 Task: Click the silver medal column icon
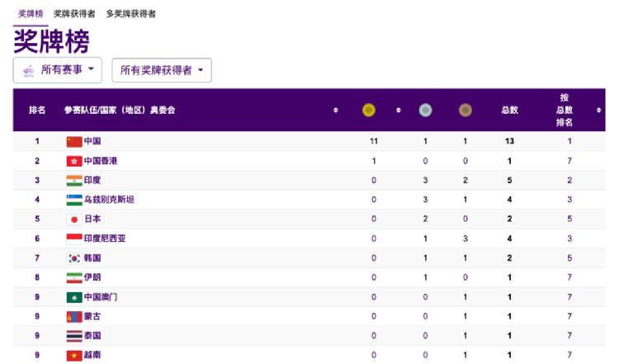pyautogui.click(x=425, y=110)
